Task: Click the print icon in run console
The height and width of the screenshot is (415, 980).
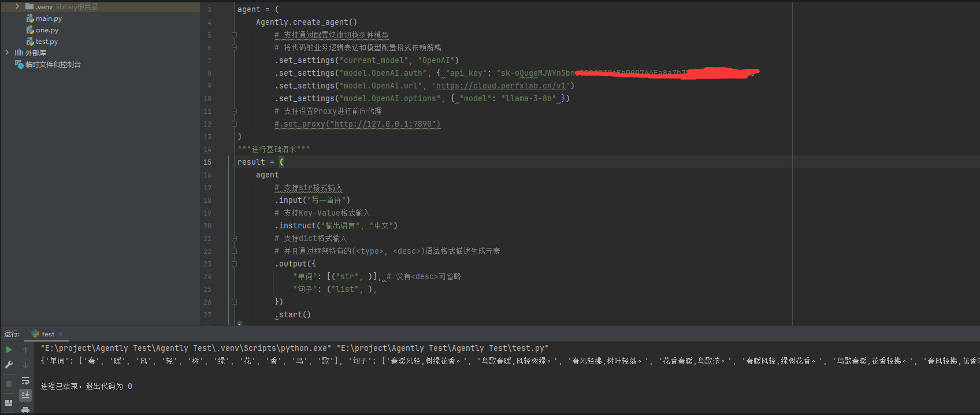Action: (25, 410)
